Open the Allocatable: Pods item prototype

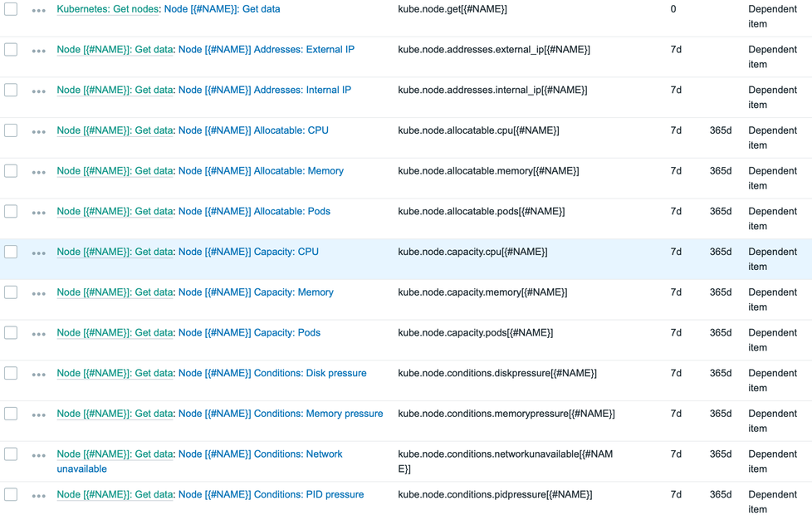(254, 211)
